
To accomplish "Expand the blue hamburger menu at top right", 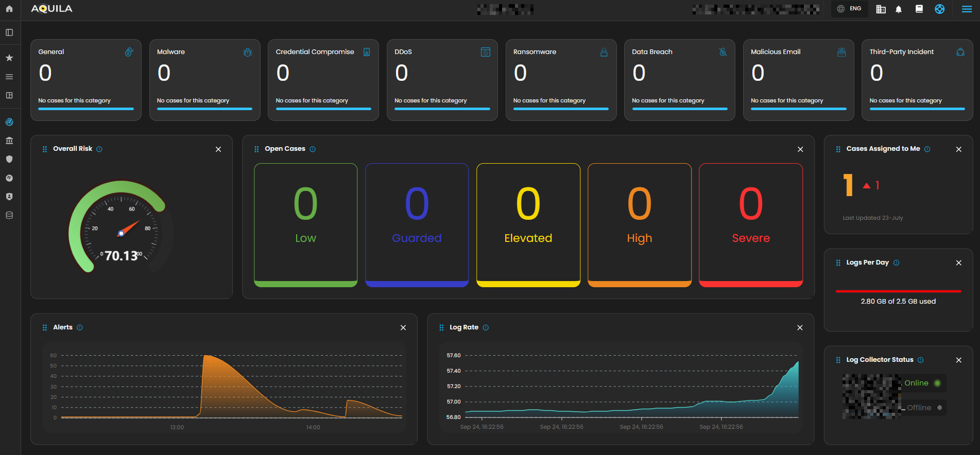I will [967, 9].
